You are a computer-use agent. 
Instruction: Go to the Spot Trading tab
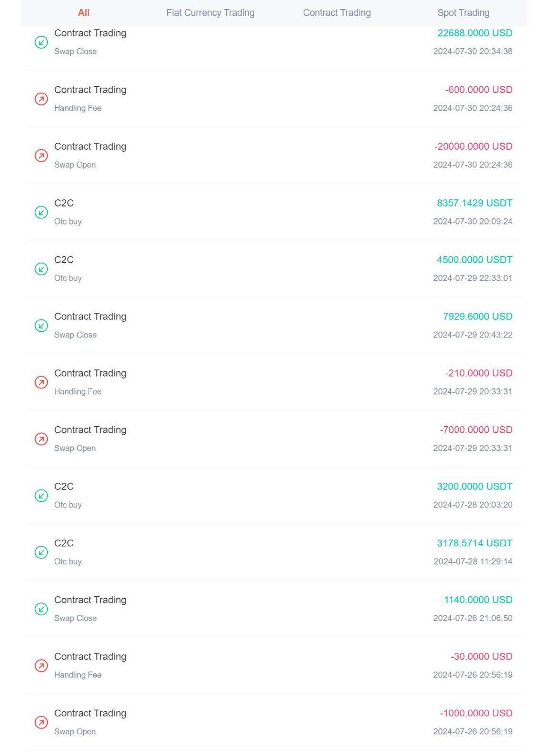[463, 13]
